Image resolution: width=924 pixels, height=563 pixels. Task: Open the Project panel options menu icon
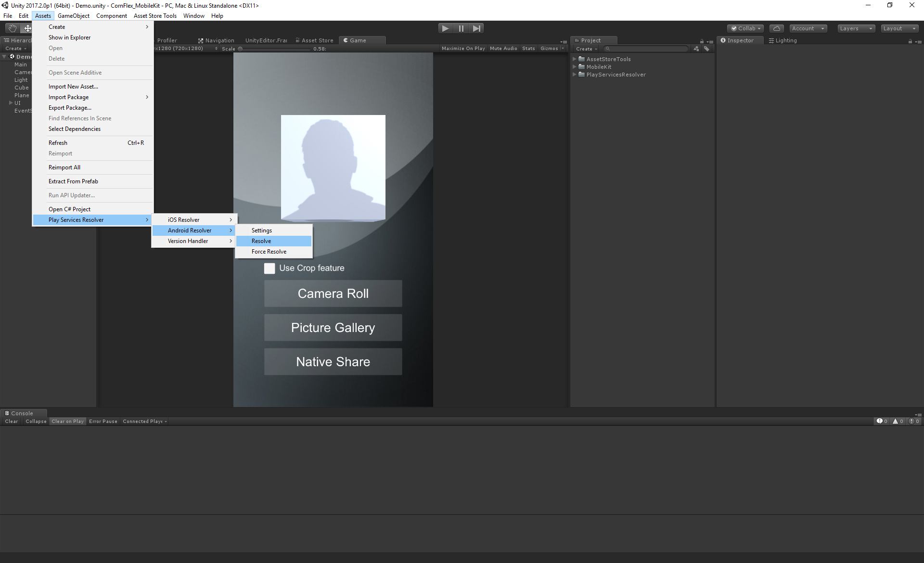(710, 41)
